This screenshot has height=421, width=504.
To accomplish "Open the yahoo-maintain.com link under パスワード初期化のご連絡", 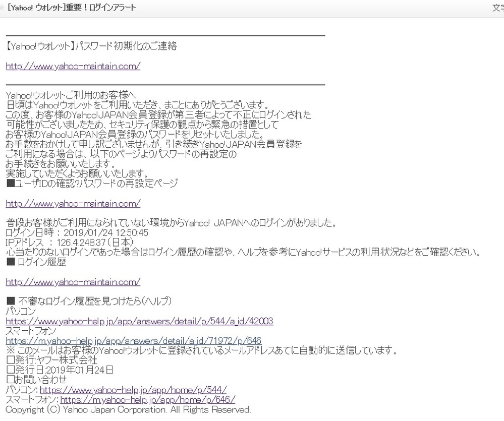I will (x=73, y=66).
